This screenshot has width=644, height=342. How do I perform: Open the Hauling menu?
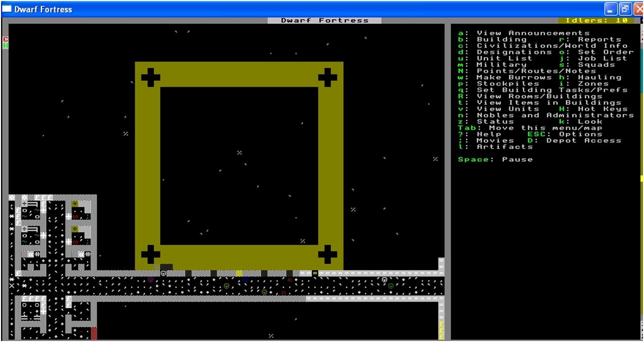click(590, 77)
